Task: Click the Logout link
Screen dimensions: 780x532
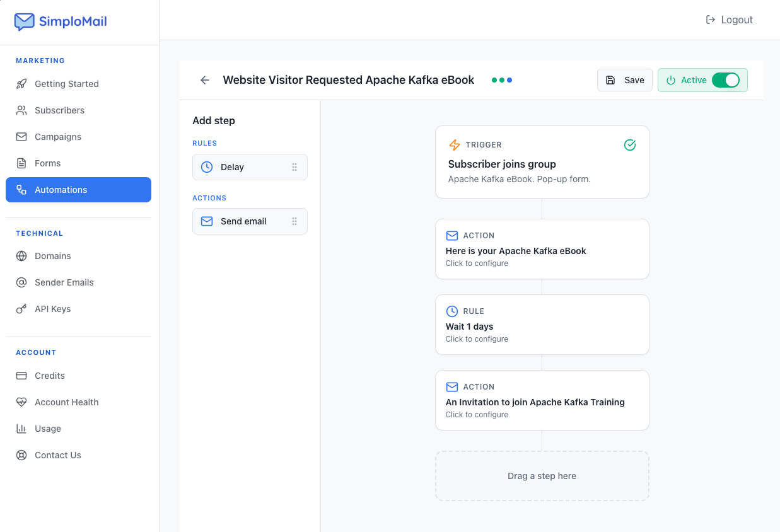Action: coord(729,20)
